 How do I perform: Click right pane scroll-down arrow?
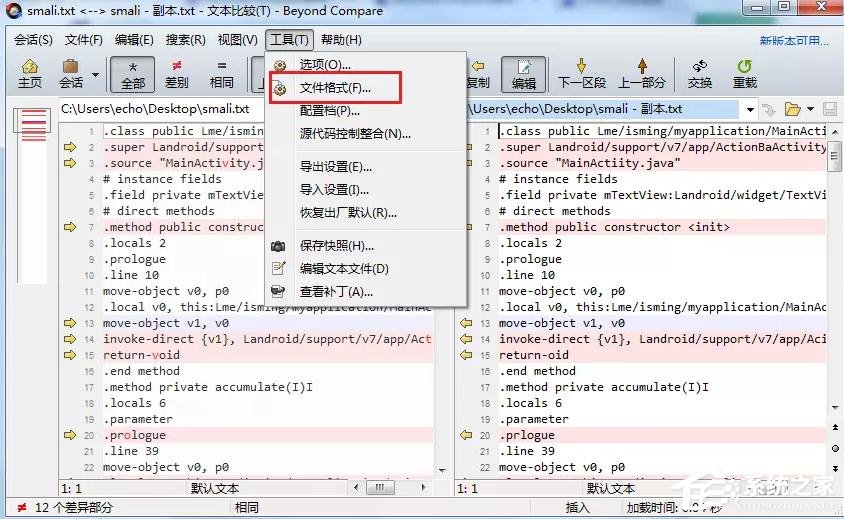[x=834, y=408]
